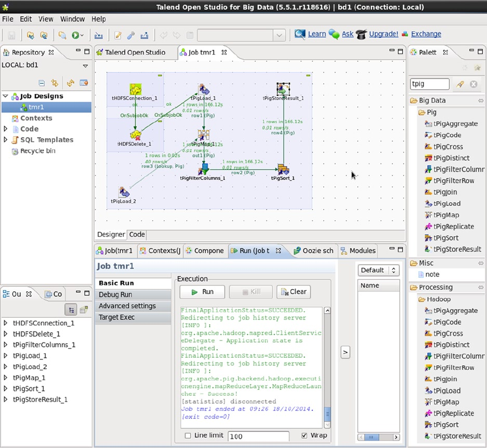This screenshot has height=448, width=487.
Task: Click the tPigSort_1 component on canvas
Action: (x=283, y=169)
